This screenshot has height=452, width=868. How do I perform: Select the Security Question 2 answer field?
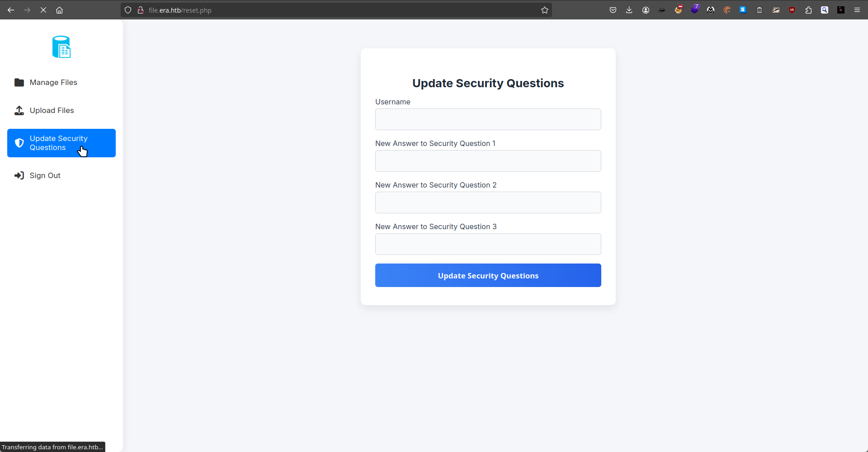click(488, 202)
